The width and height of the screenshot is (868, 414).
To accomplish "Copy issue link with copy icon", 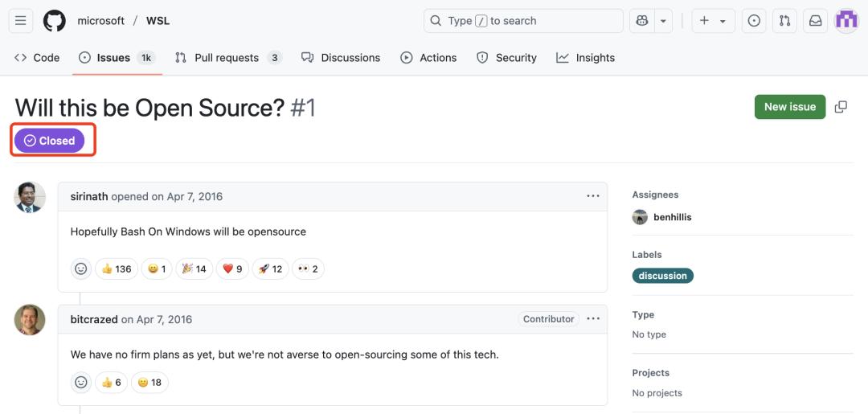I will (841, 107).
